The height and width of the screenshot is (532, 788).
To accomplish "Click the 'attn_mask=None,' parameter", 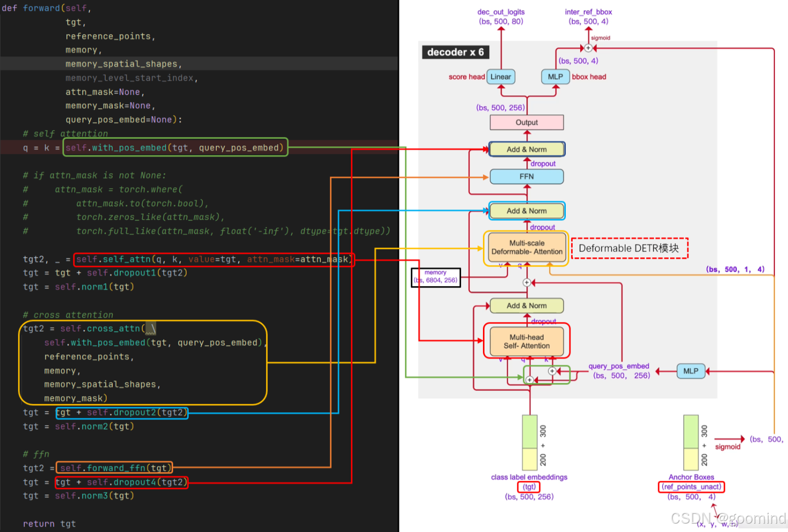I will coord(105,92).
